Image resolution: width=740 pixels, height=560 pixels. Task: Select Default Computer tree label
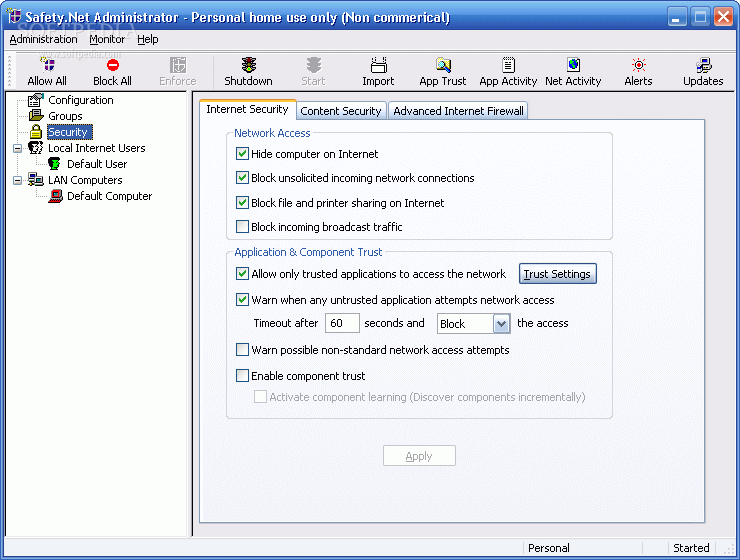109,196
